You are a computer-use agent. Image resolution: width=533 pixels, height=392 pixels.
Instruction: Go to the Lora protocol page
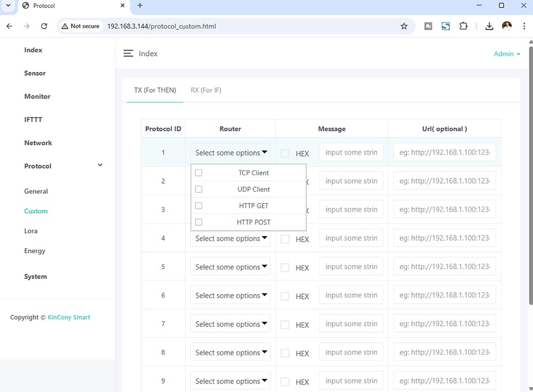coord(31,231)
